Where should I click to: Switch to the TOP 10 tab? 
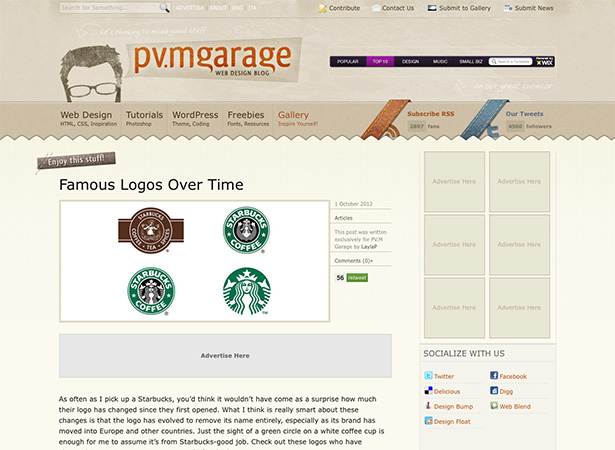pyautogui.click(x=380, y=61)
